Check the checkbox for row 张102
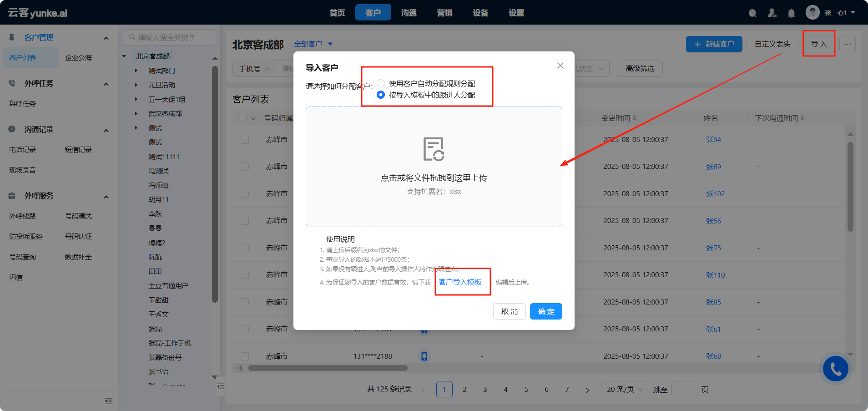Image resolution: width=868 pixels, height=411 pixels. coord(245,194)
